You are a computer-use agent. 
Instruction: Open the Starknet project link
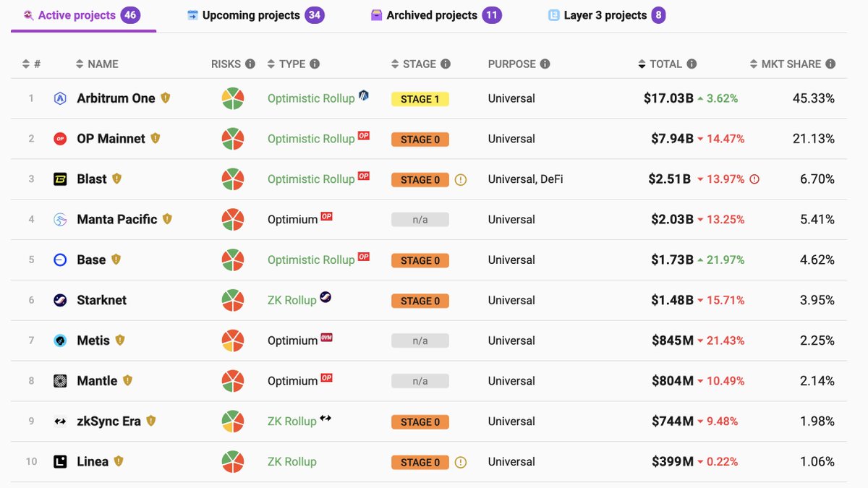(101, 300)
